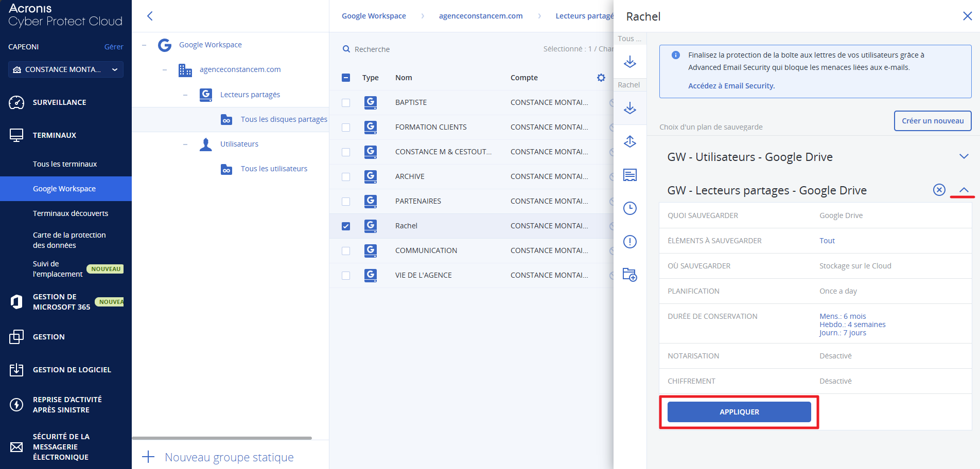Click the Google Workspace breadcrumb link

point(374,16)
